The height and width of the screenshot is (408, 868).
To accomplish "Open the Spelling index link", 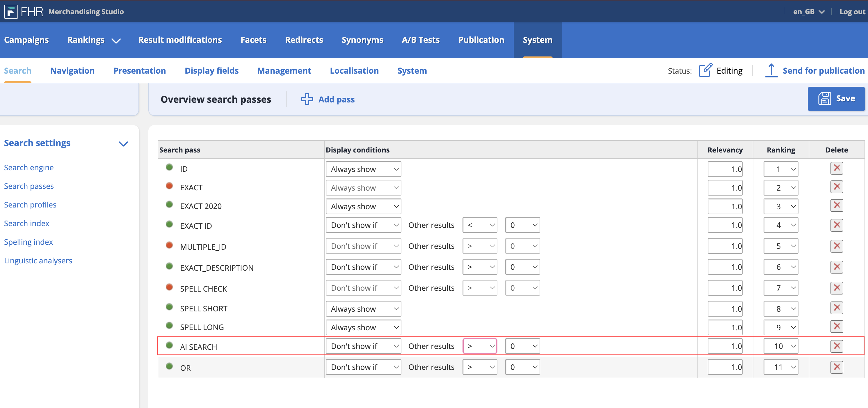I will click(x=28, y=242).
